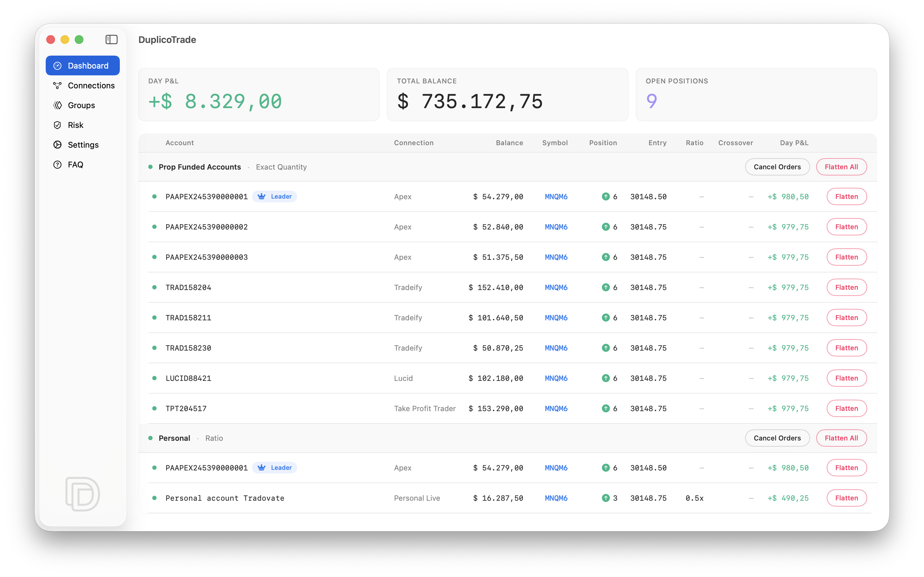Flatten account TPT204517
The image size is (924, 577).
pos(846,409)
